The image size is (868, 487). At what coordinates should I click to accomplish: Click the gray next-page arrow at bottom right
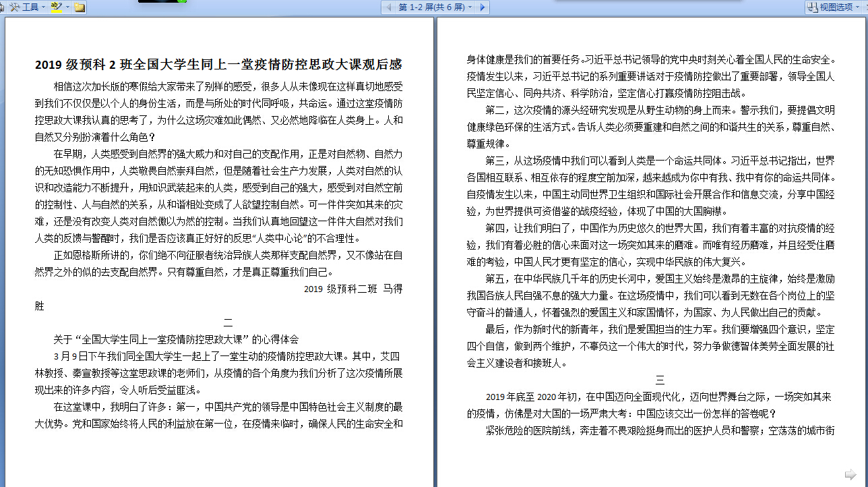pyautogui.click(x=850, y=474)
